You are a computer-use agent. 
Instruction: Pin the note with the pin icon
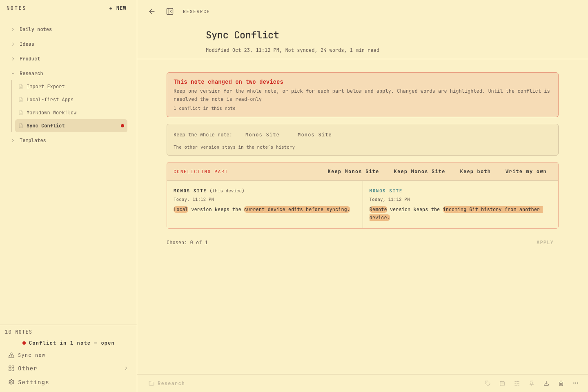coord(532,383)
